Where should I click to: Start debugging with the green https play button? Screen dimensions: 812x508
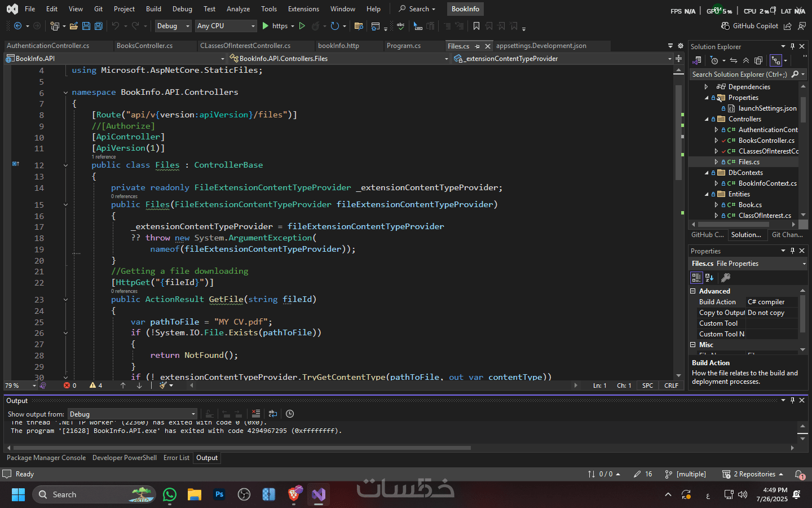tap(266, 26)
